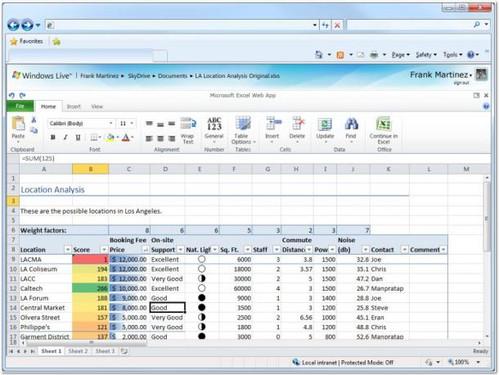Click the Home icon in browser toolbar
Screen dimensions: 499x375
(x=319, y=55)
